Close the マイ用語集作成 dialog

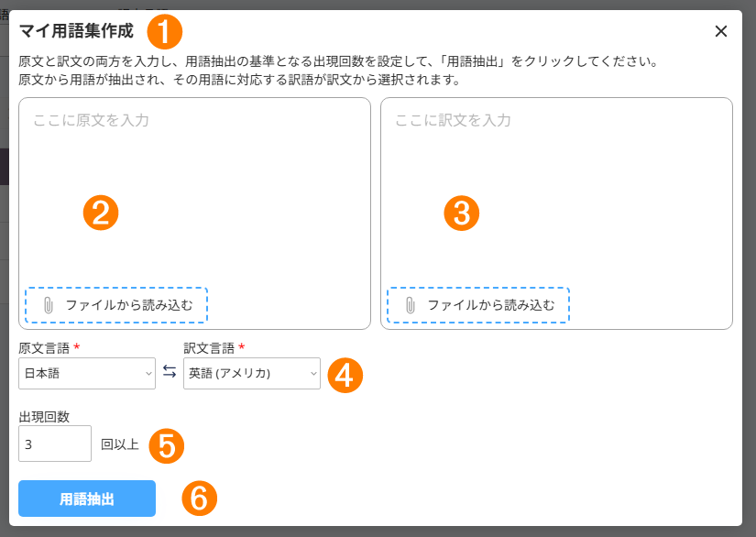[x=721, y=31]
